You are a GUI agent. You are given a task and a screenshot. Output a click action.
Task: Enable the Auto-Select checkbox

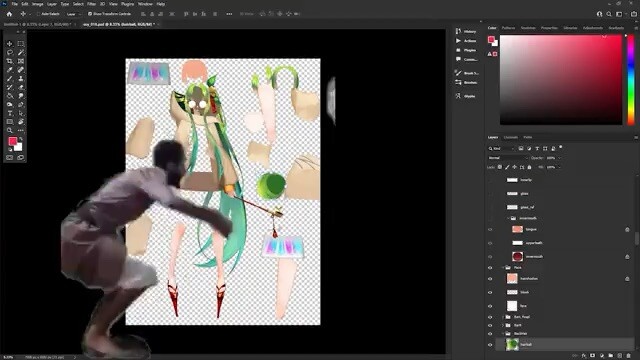tap(38, 14)
